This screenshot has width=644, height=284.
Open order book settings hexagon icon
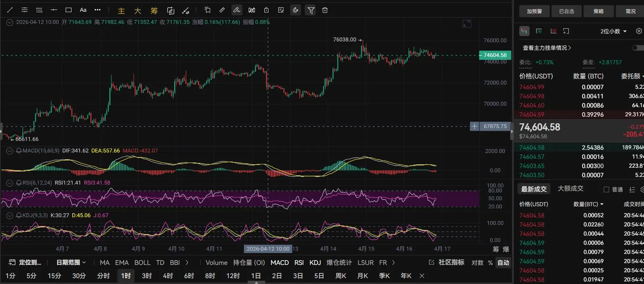[639, 31]
